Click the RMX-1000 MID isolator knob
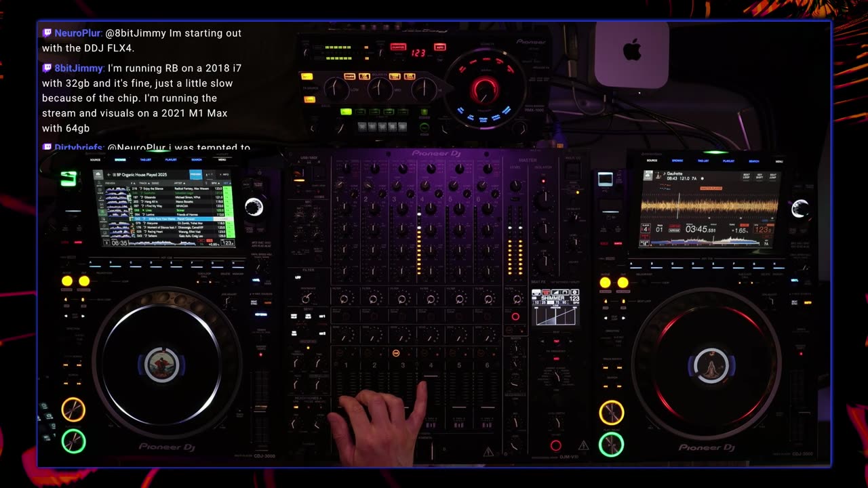The width and height of the screenshot is (868, 488). tap(380, 89)
